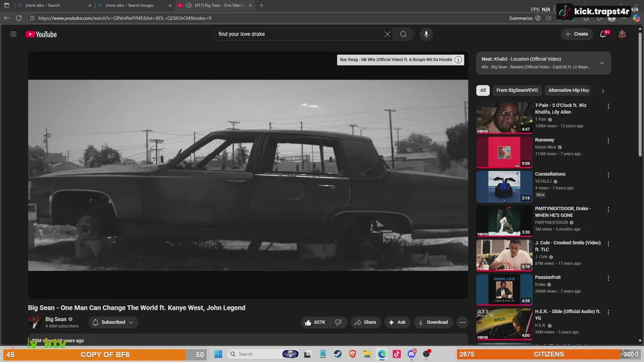The width and height of the screenshot is (644, 362).
Task: Open PARTYNEXTDOOR When He's Gone thumbnail
Action: 504,221
